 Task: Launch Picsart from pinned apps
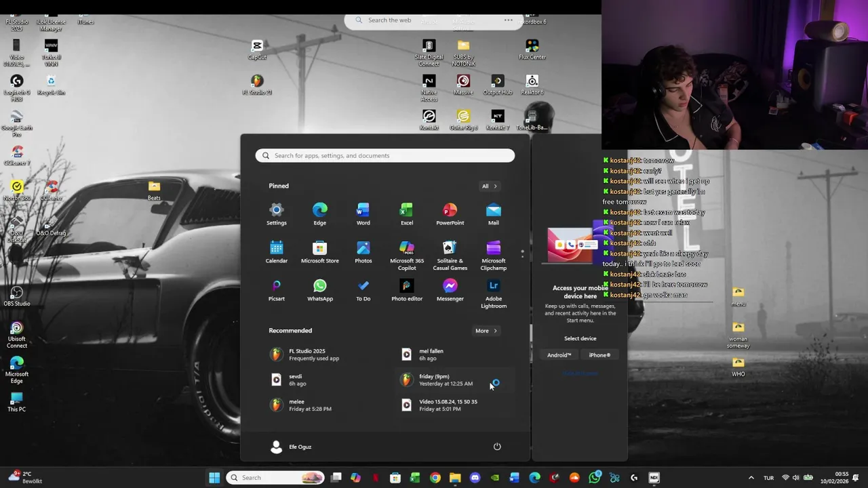tap(277, 290)
